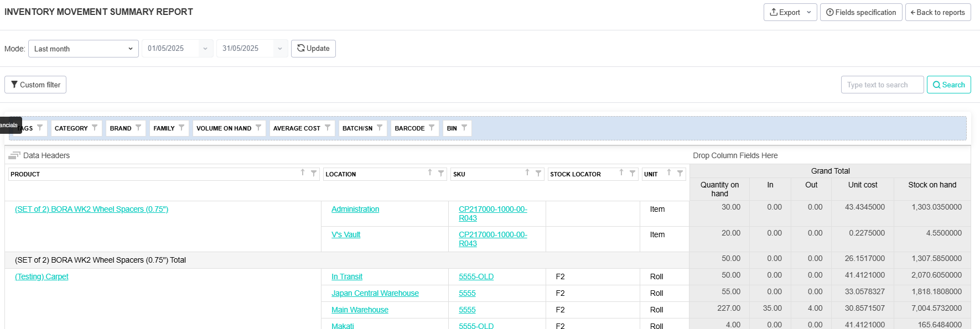This screenshot has width=980, height=329.
Task: Open Fields specification help
Action: [x=861, y=12]
